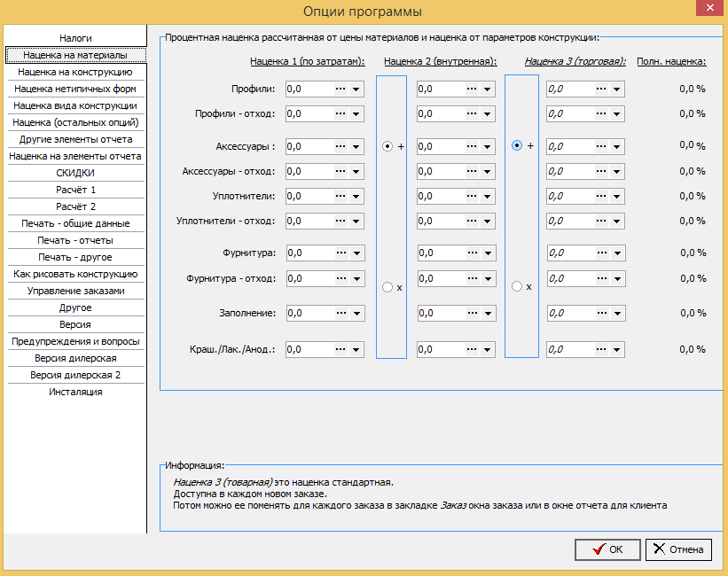Screen dimensions: 728x576
Task: Open ellipsis for Аксессуары - отход Наценка 1
Action: [341, 171]
